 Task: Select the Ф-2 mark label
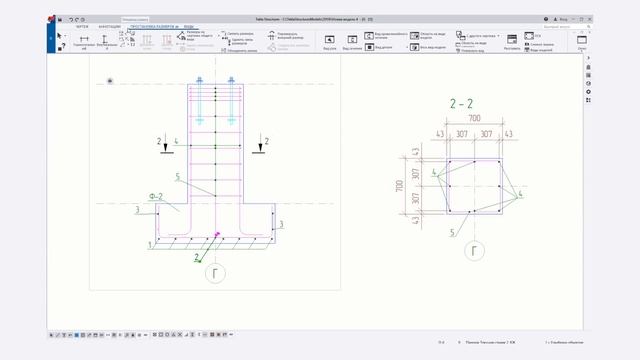[156, 196]
